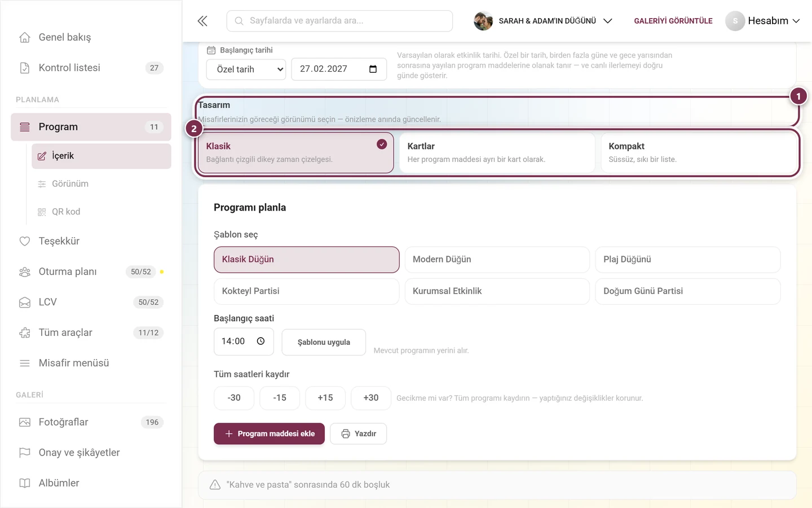This screenshot has height=508, width=812.
Task: Click Program maddesi ekle button
Action: [x=269, y=433]
